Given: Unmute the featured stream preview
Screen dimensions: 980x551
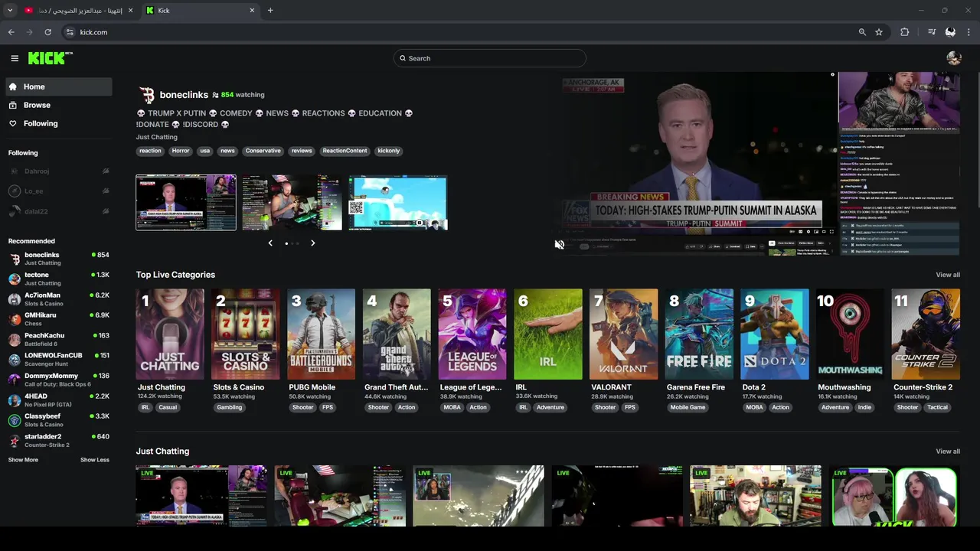Looking at the screenshot, I should click(x=559, y=245).
